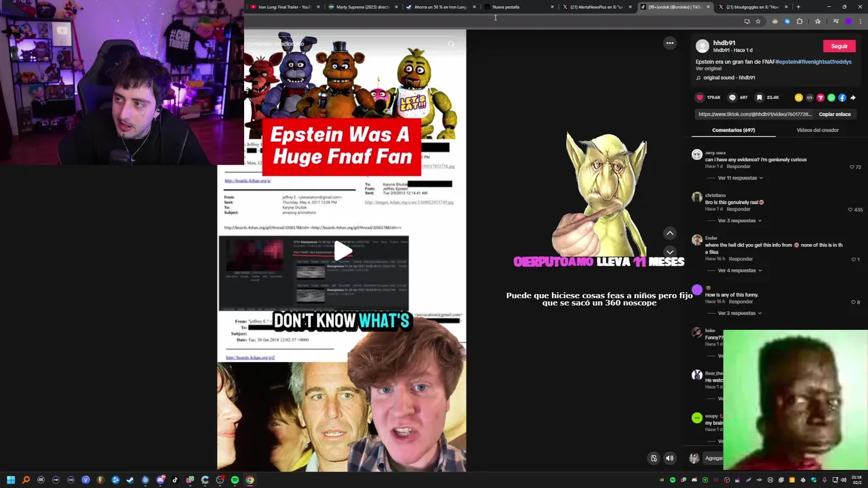Screen dimensions: 868x488
Task: Open the #fivenightsatfreddys hashtag link
Action: tap(825, 62)
